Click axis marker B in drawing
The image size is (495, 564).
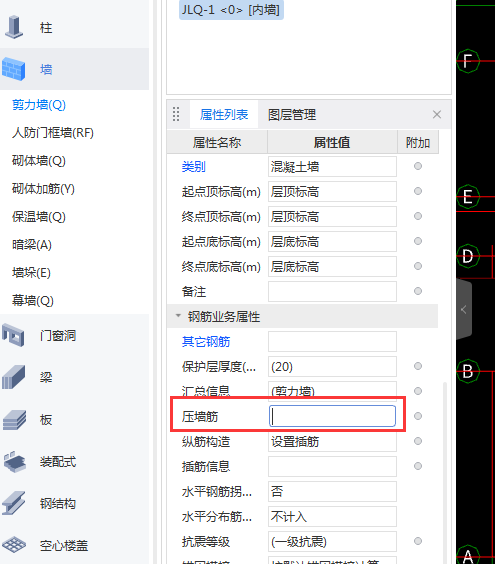[468, 371]
